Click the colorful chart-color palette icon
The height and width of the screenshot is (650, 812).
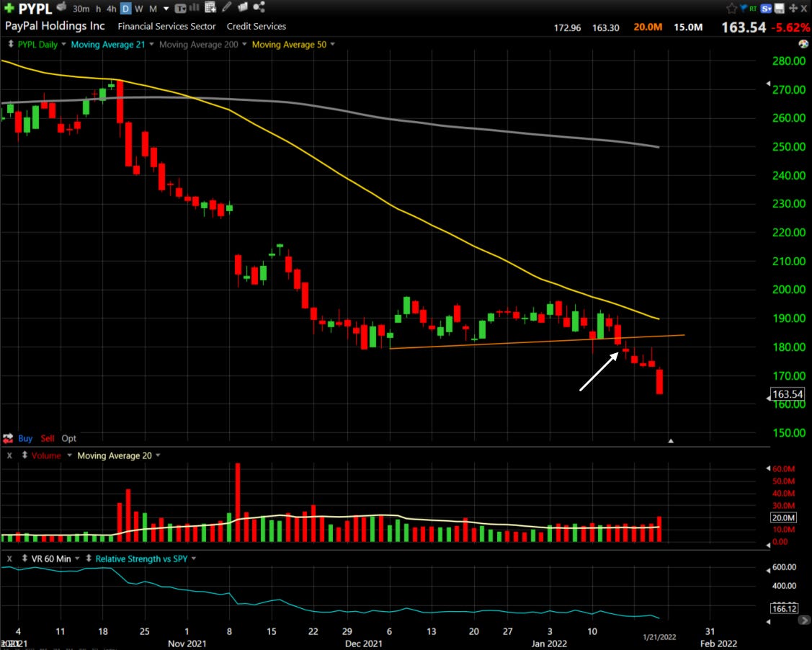tap(803, 44)
